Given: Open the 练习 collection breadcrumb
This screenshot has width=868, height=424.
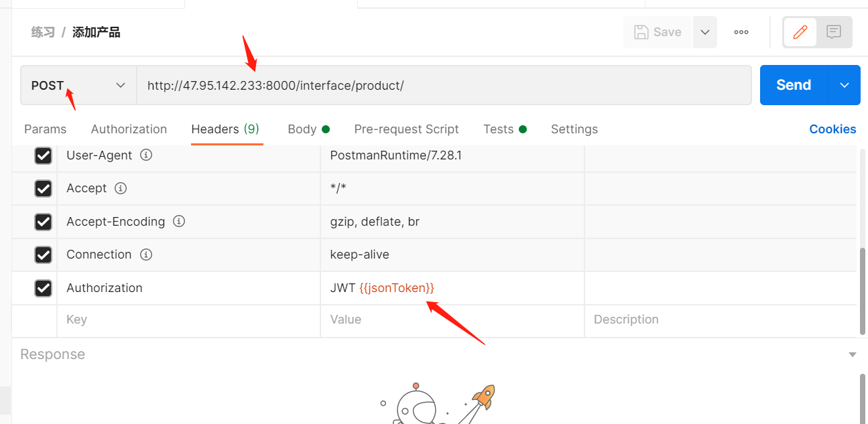Looking at the screenshot, I should tap(43, 32).
